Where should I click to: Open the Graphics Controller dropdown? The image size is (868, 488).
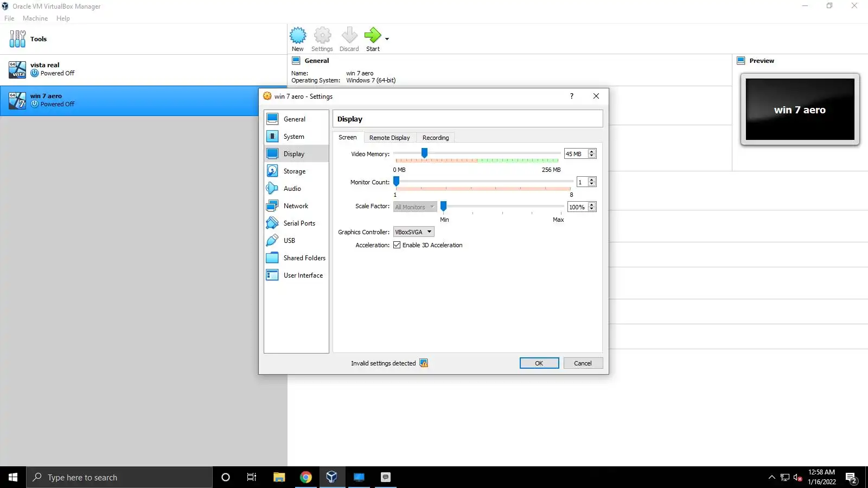[x=413, y=232]
